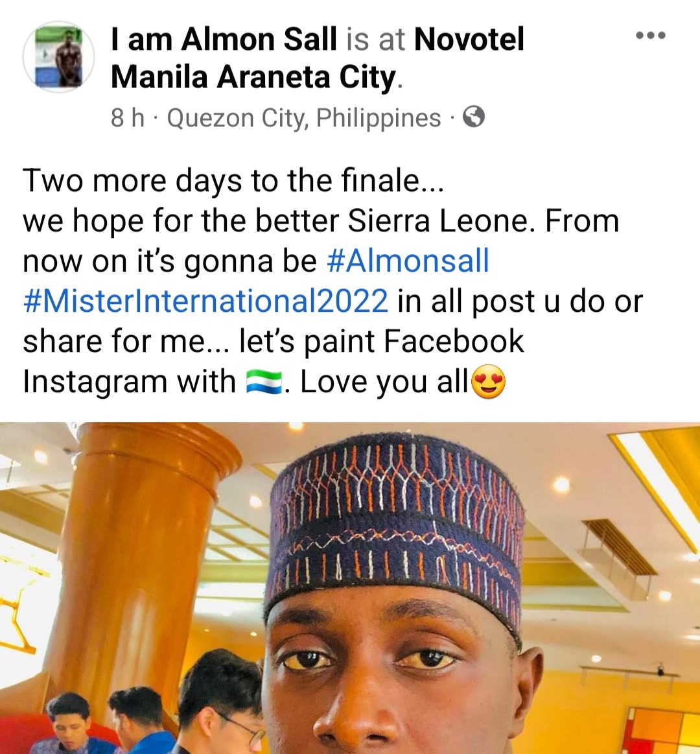700x754 pixels.
Task: Open Novotel Manila Araneta City location page
Action: 318,58
